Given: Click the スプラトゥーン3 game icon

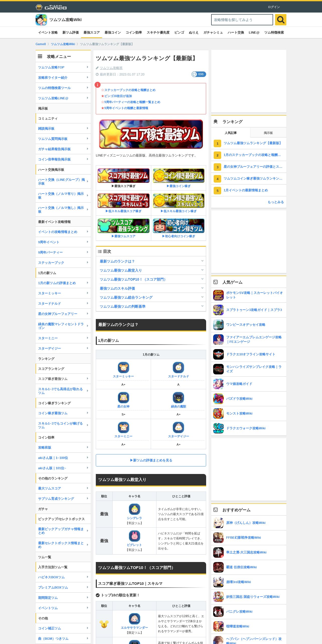Looking at the screenshot, I should click(x=218, y=310).
